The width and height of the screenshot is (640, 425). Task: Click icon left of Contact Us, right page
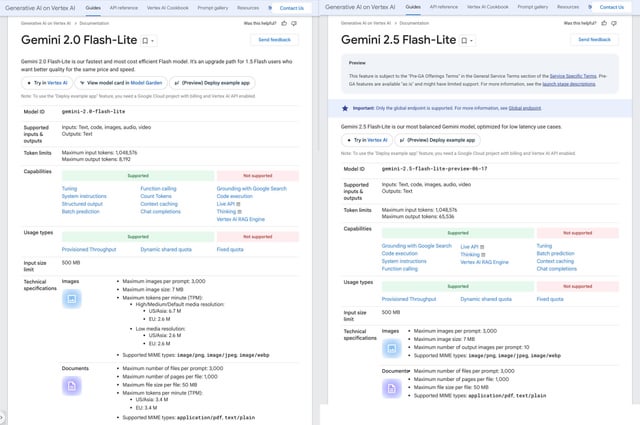coord(590,7)
